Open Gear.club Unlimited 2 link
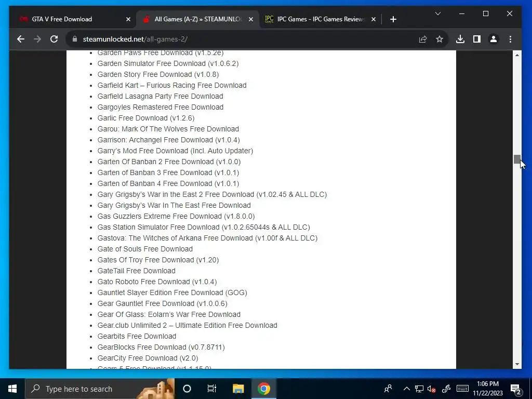The image size is (532, 399). (187, 325)
